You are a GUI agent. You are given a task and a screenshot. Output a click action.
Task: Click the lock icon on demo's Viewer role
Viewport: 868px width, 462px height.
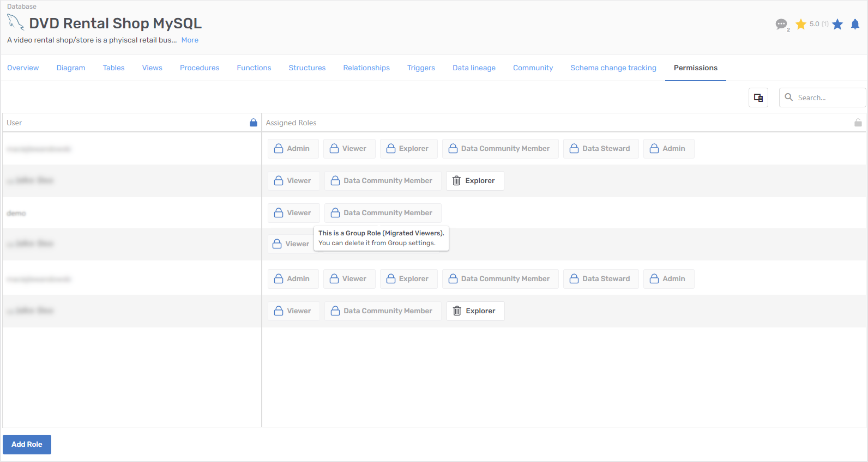(279, 213)
